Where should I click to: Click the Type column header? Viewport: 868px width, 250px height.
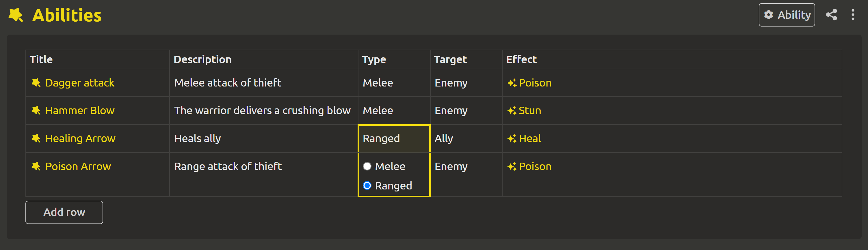tap(374, 60)
